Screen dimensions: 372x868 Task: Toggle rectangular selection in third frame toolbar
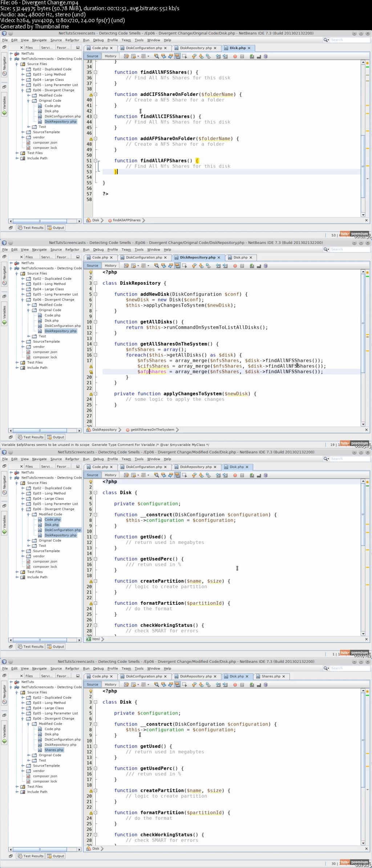[184, 475]
